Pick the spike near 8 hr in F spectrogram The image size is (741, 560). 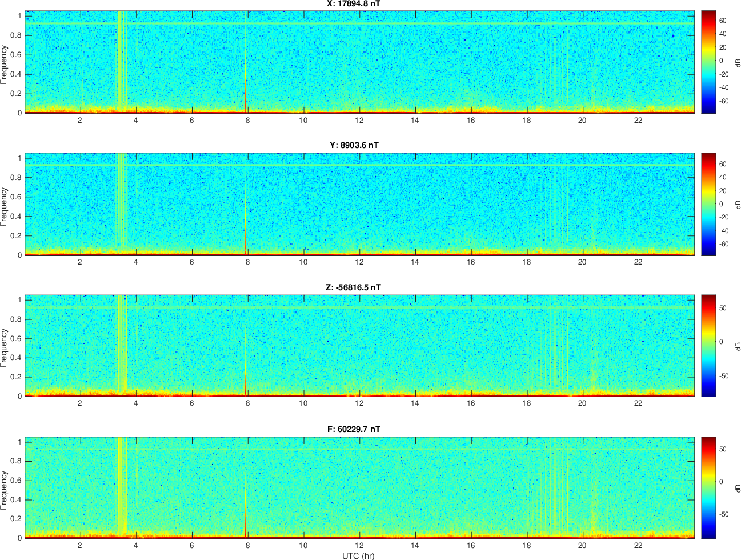pos(246,523)
